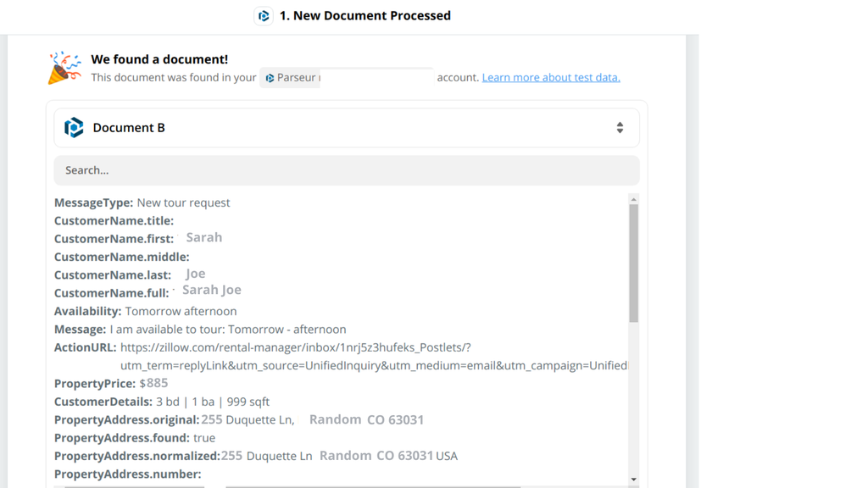
Task: Click the Parseur icon next to Document B
Action: pos(73,127)
